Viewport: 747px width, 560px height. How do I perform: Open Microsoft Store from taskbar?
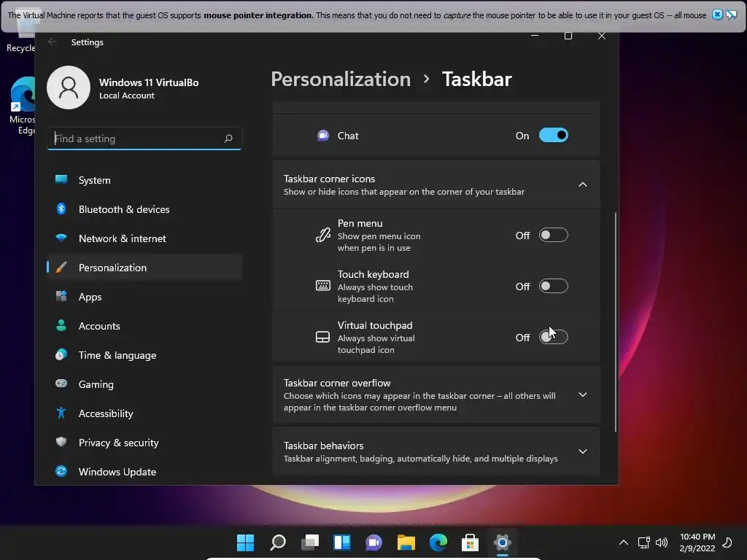tap(471, 542)
